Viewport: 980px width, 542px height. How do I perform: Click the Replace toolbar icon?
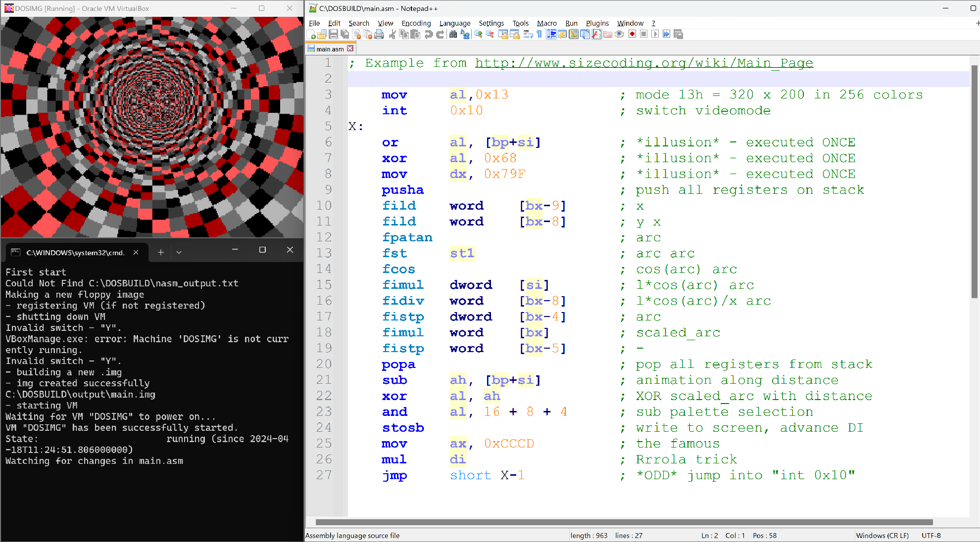[x=465, y=34]
